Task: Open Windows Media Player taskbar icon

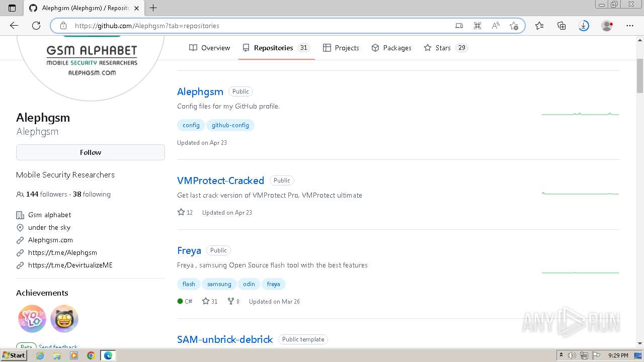Action: (74, 355)
